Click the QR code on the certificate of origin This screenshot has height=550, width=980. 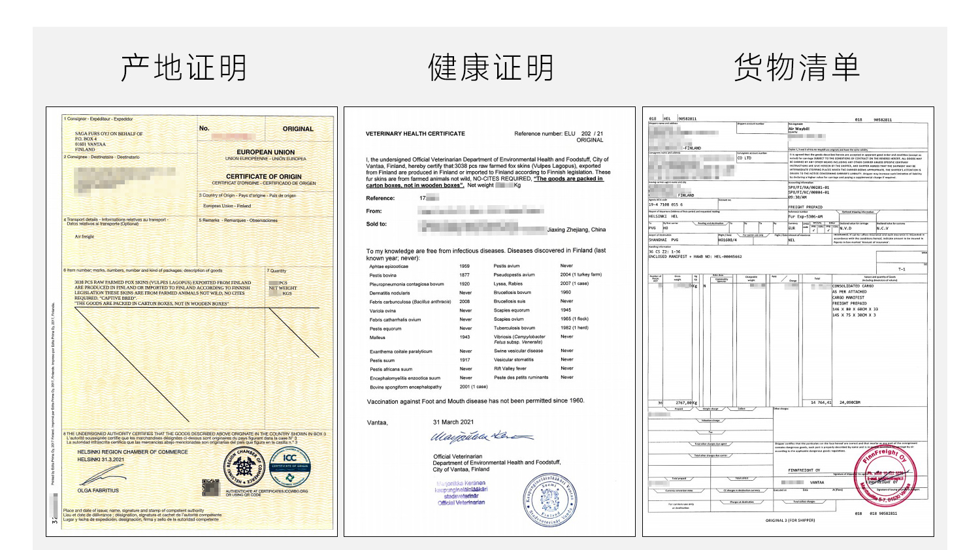click(x=211, y=487)
